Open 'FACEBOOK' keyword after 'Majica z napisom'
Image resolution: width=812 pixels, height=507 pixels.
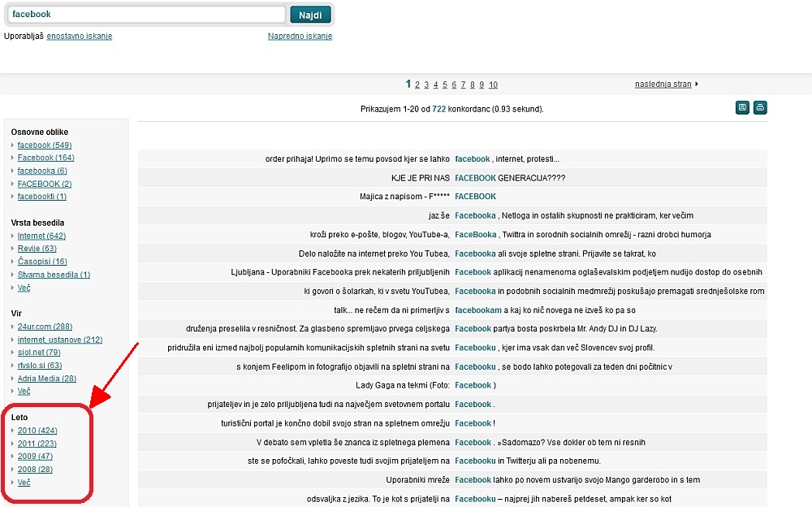point(475,197)
